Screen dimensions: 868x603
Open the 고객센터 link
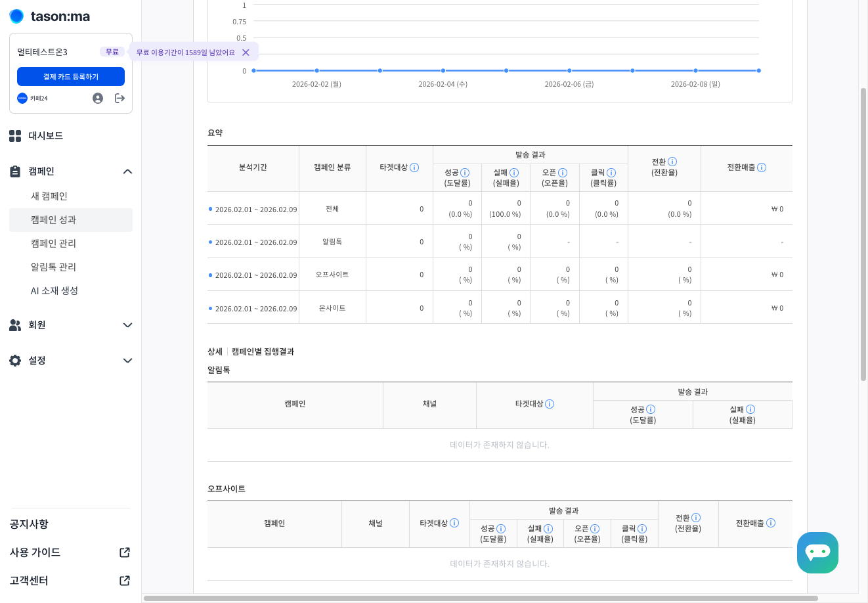(29, 581)
